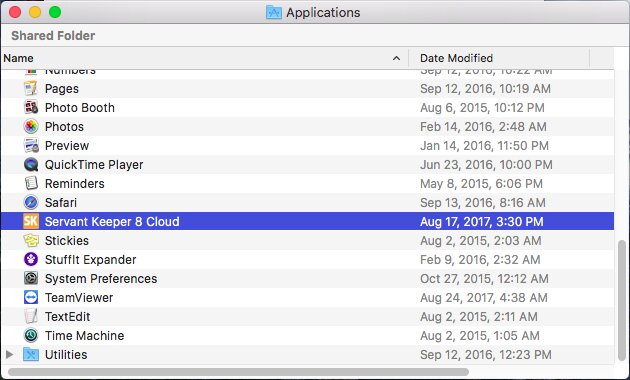The height and width of the screenshot is (380, 630).
Task: Click the Utilities folder icon
Action: click(x=31, y=354)
